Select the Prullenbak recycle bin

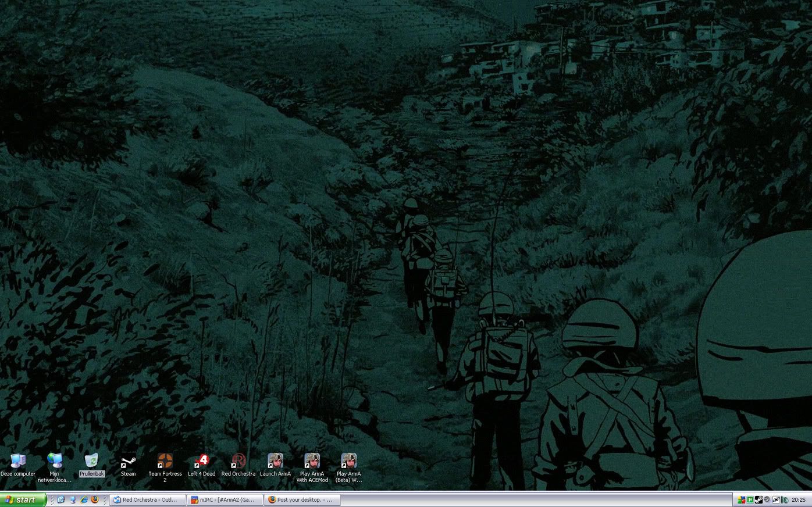(x=91, y=462)
